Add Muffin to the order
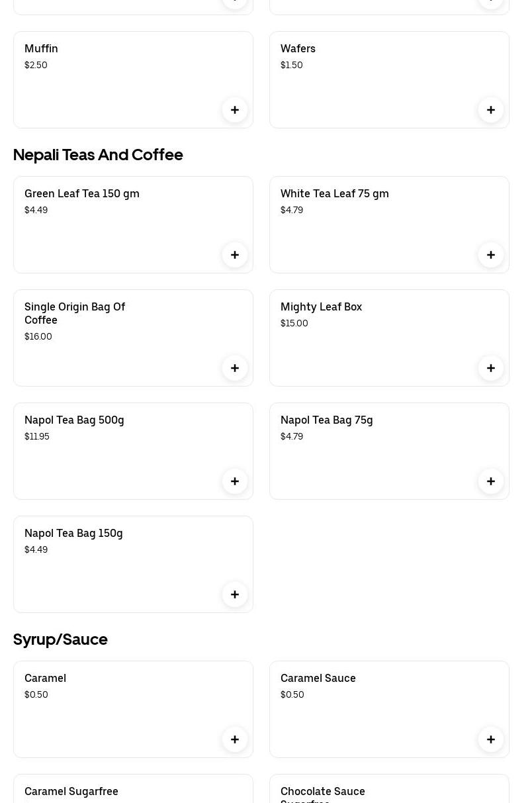This screenshot has height=803, width=532. click(x=235, y=110)
